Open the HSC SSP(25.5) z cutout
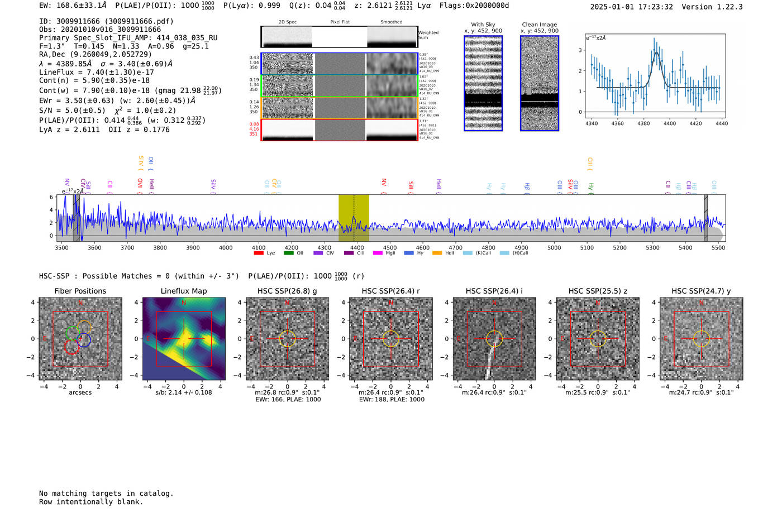The height and width of the screenshot is (532, 782). 598,339
